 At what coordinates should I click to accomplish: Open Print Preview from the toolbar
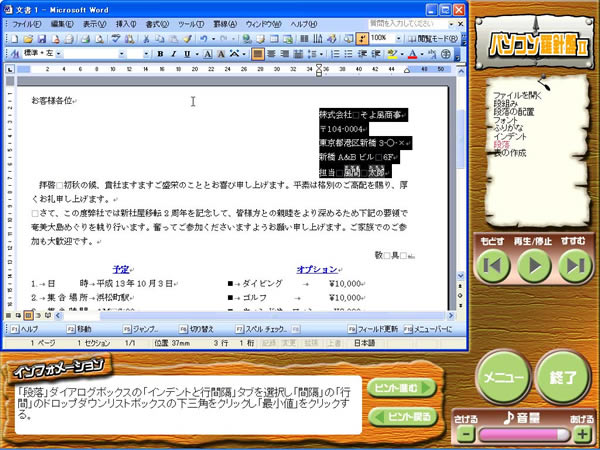click(99, 39)
